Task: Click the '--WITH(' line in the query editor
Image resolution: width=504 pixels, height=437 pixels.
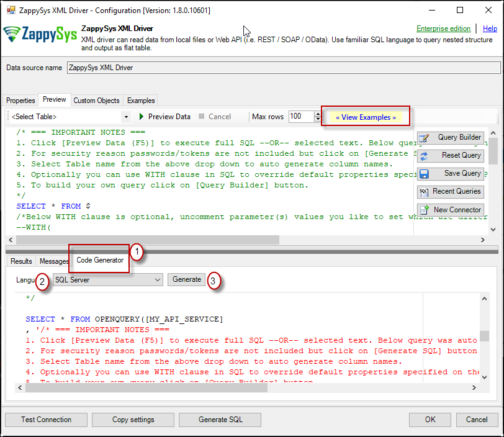Action: (x=34, y=227)
